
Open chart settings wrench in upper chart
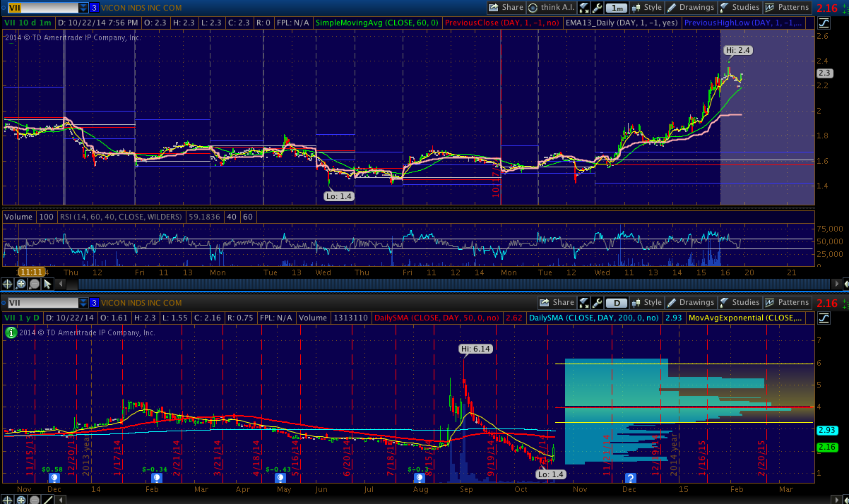pos(597,8)
